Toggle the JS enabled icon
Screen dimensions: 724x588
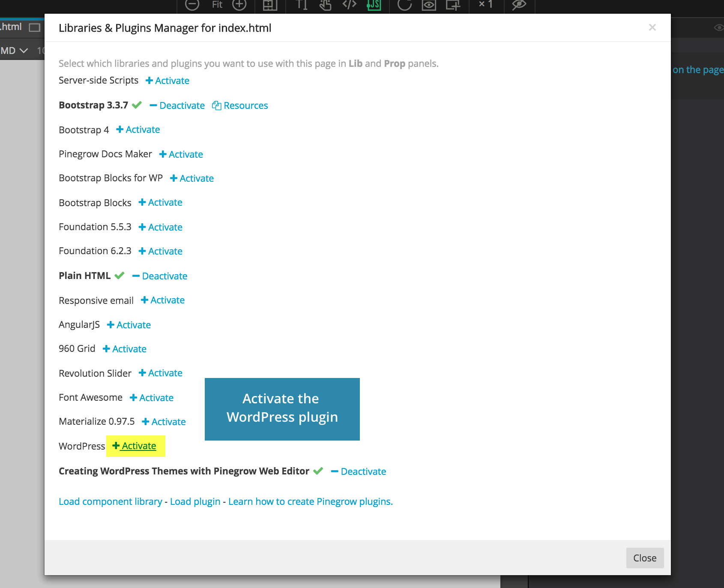[x=374, y=5]
